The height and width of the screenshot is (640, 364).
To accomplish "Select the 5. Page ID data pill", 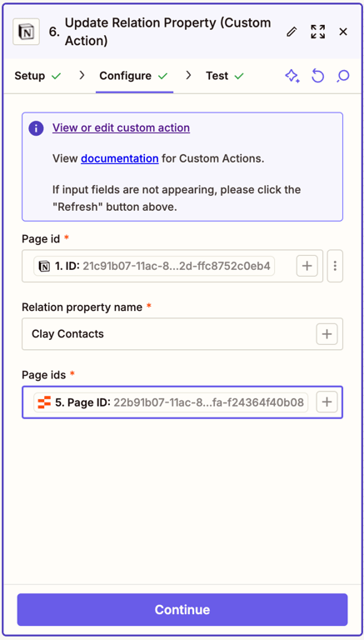I will click(171, 402).
